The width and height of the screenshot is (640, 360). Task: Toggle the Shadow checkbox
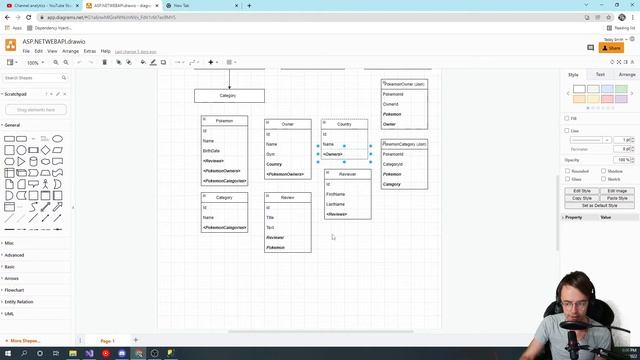tap(603, 171)
